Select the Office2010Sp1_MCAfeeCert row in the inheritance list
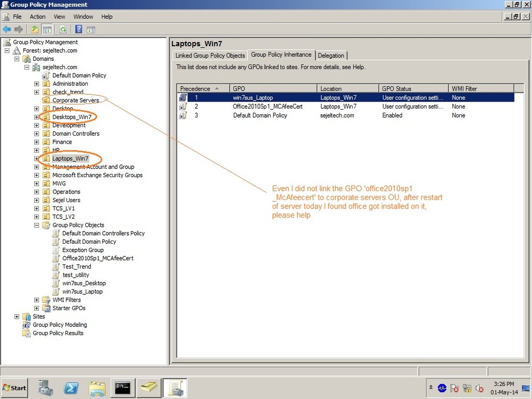This screenshot has height=399, width=532. [346, 106]
